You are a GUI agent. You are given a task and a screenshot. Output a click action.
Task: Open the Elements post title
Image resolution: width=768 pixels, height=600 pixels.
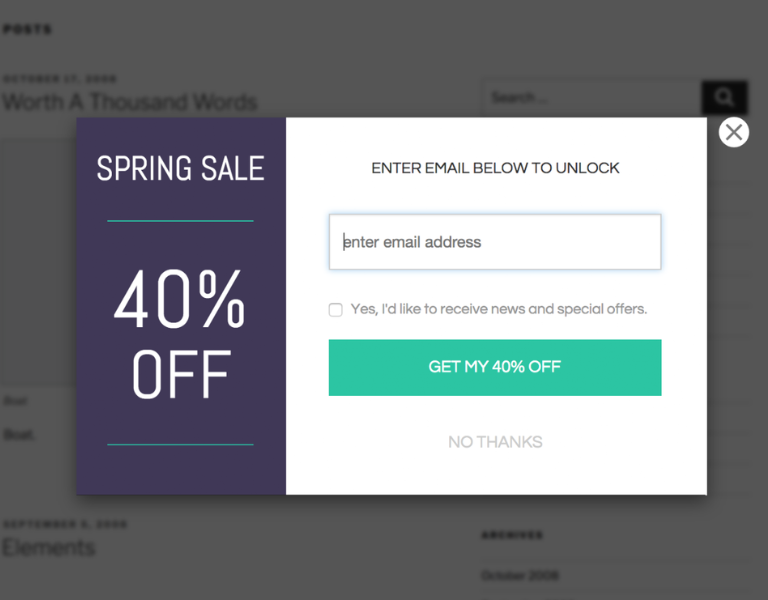pos(48,547)
